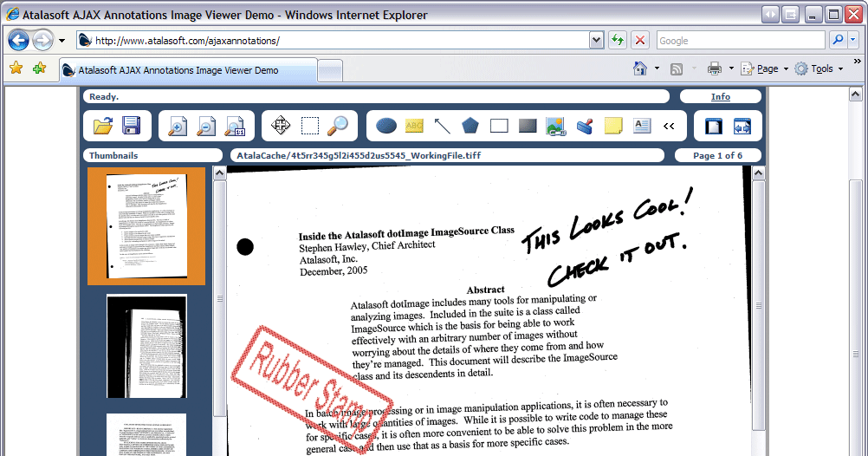868x456 pixels.
Task: Collapse annotation toolbar with the << chevrons
Action: 669,127
